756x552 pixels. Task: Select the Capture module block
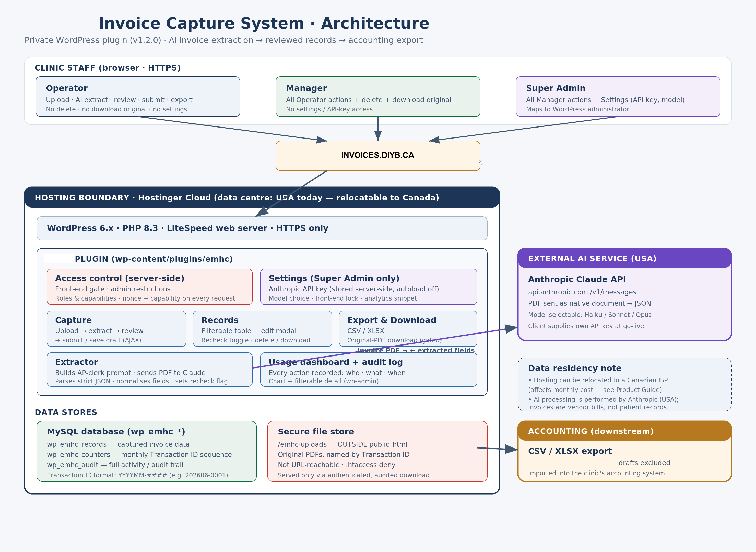[x=116, y=329]
